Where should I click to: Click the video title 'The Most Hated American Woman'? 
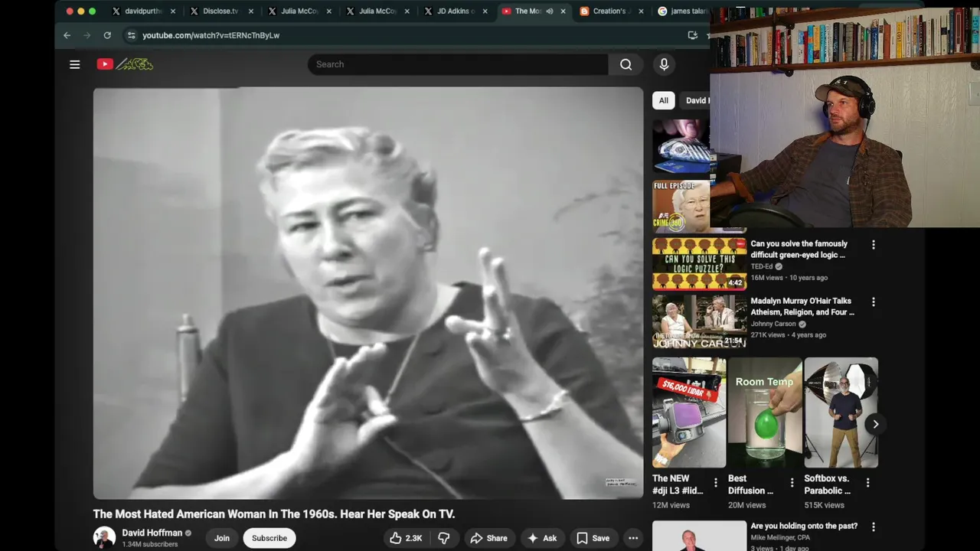pyautogui.click(x=274, y=514)
